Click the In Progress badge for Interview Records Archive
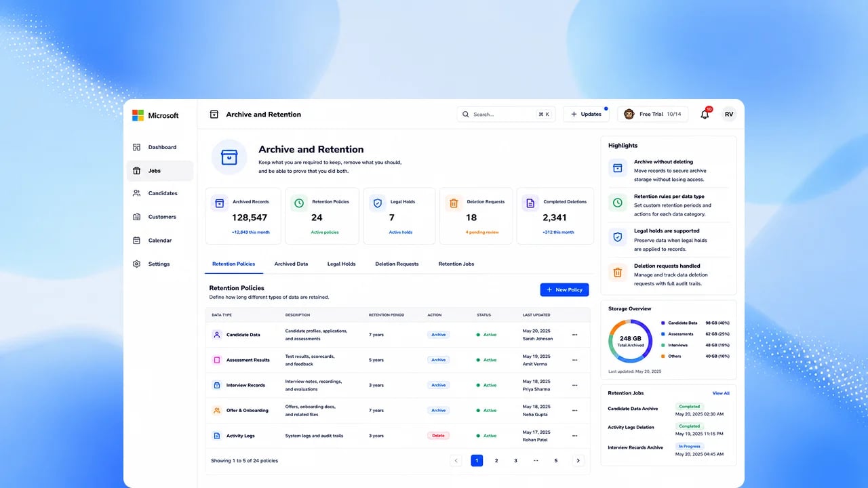Viewport: 868px width, 488px height. [690, 447]
